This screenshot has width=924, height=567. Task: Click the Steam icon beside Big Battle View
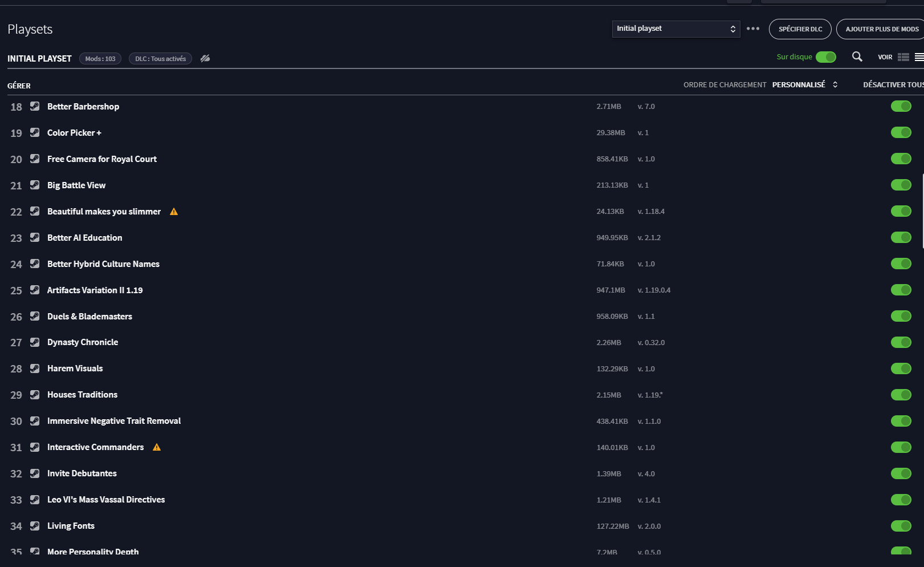click(35, 185)
